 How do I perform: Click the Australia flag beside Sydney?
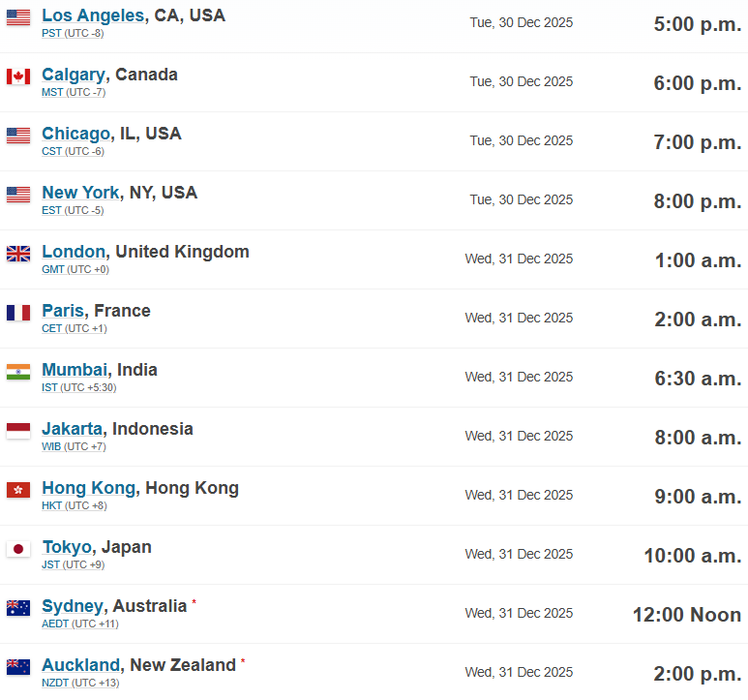(x=18, y=608)
